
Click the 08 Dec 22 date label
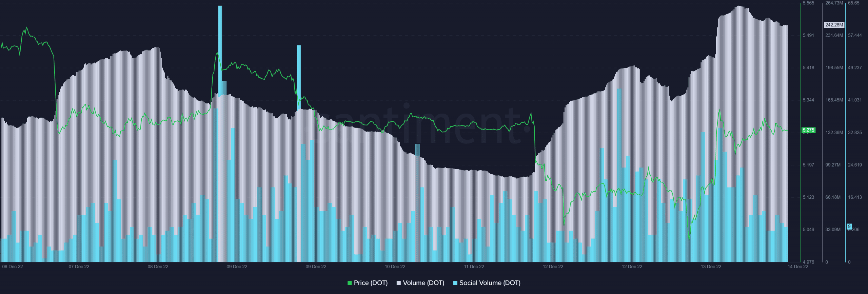(158, 267)
